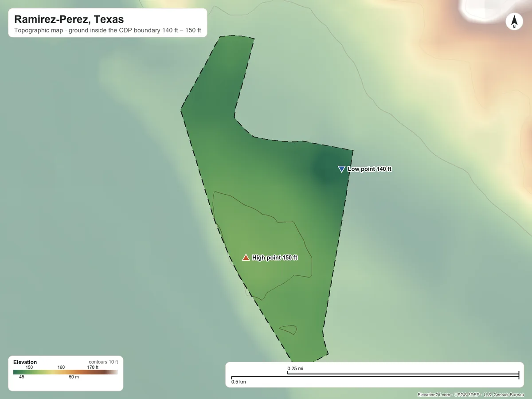Click the '0.5 km' scale bar label

239,382
